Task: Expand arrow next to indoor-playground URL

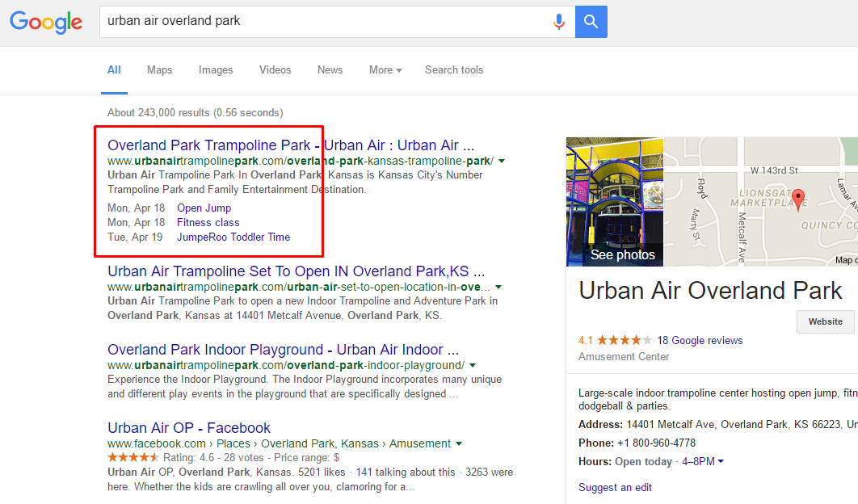Action: (473, 366)
